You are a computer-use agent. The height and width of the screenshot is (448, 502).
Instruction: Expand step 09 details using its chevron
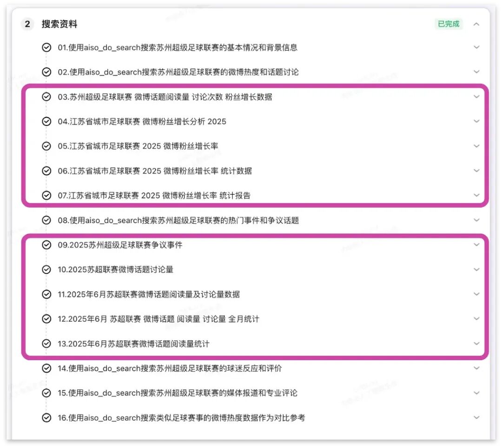coord(476,245)
